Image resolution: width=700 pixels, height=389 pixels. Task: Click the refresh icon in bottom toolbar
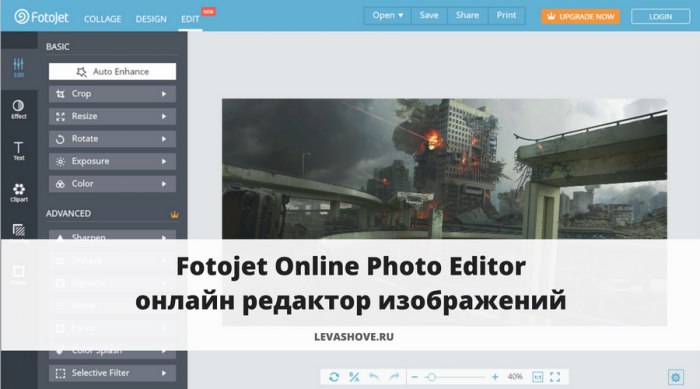click(x=334, y=377)
